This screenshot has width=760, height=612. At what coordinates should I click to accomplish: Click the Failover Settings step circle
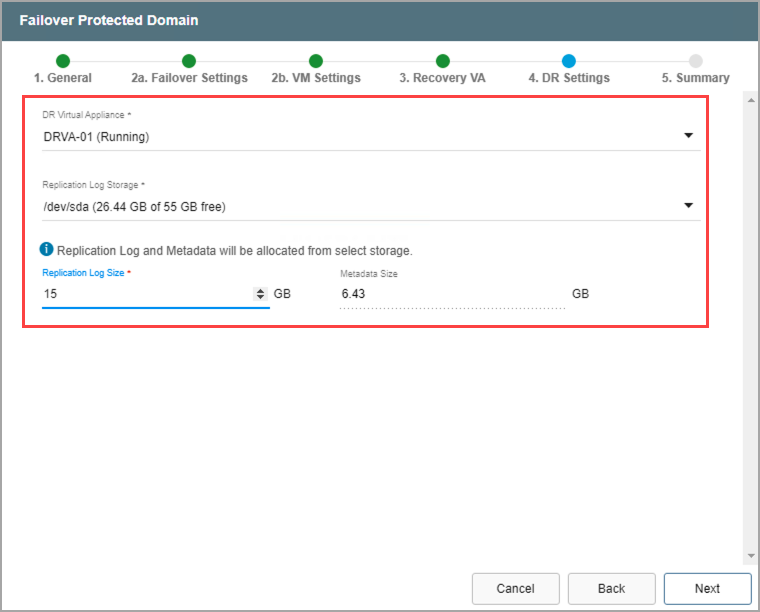click(189, 61)
